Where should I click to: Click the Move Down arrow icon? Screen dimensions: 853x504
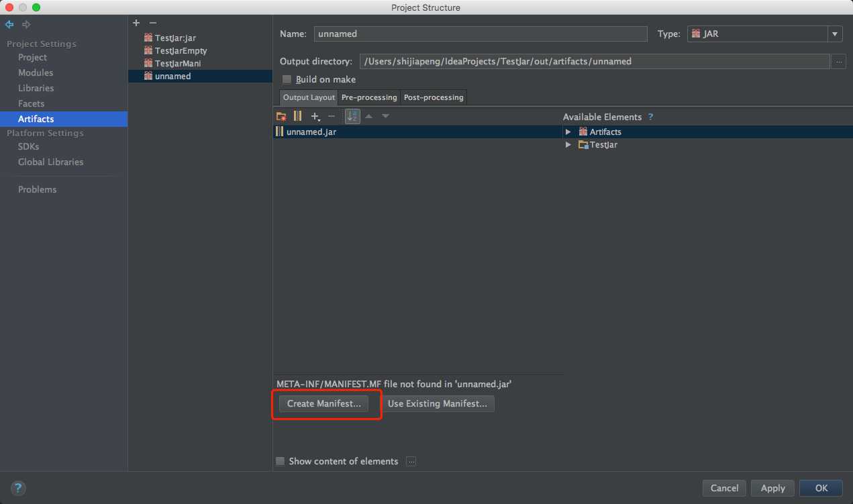pyautogui.click(x=385, y=116)
